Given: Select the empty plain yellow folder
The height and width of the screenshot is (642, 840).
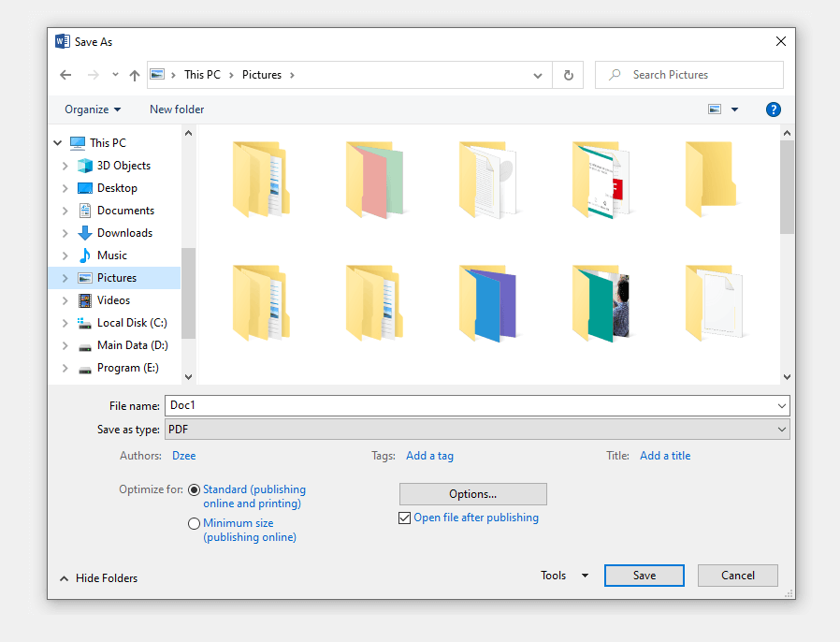Looking at the screenshot, I should pyautogui.click(x=712, y=180).
